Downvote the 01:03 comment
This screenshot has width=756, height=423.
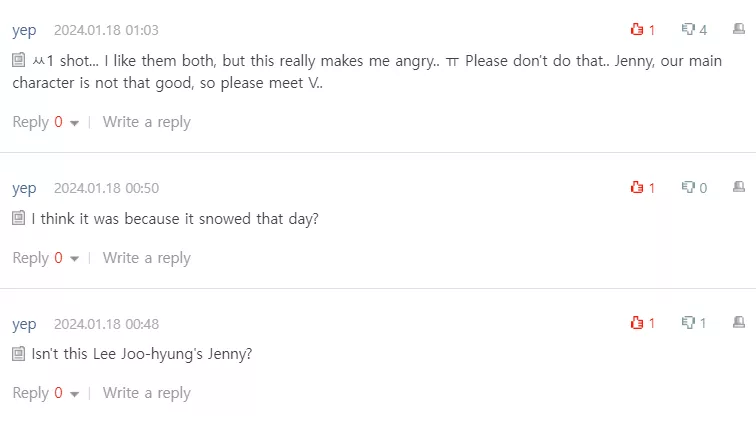click(x=688, y=30)
